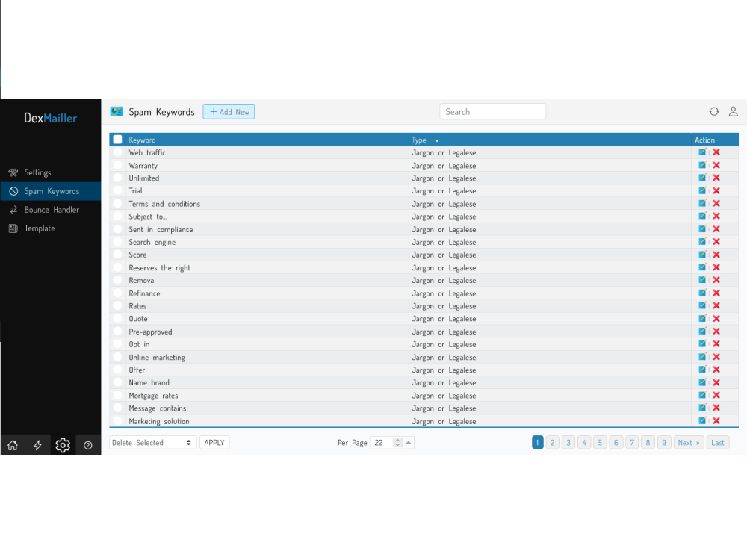This screenshot has width=747, height=560.
Task: Delete the Unlimited keyword
Action: point(716,178)
